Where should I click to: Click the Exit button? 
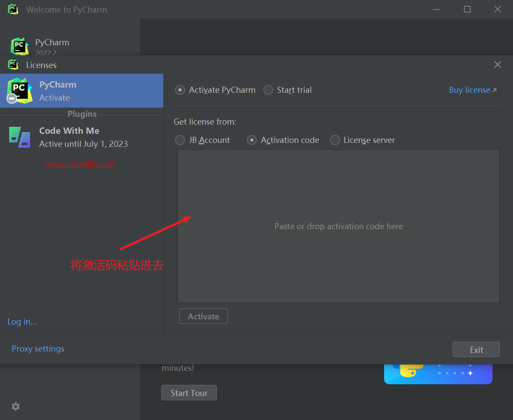pos(476,349)
